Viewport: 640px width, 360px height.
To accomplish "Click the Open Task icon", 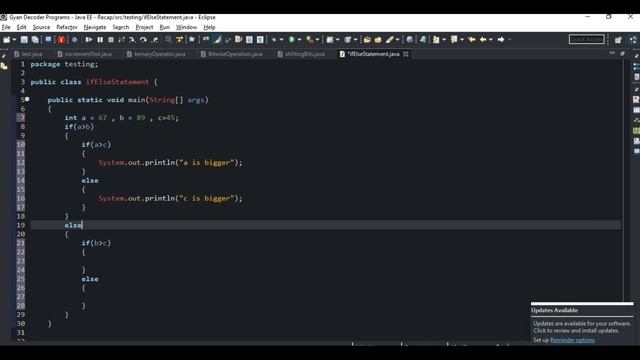I will [x=378, y=40].
